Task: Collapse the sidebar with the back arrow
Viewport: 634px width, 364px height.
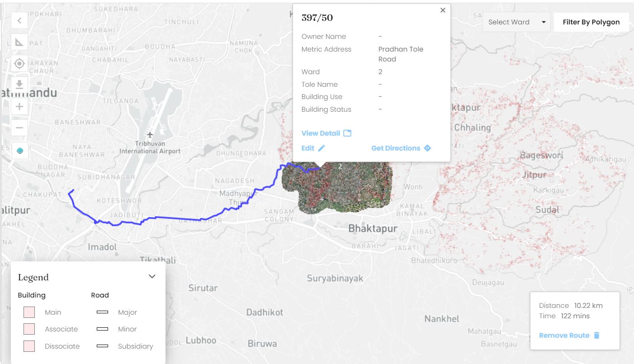Action: (19, 20)
